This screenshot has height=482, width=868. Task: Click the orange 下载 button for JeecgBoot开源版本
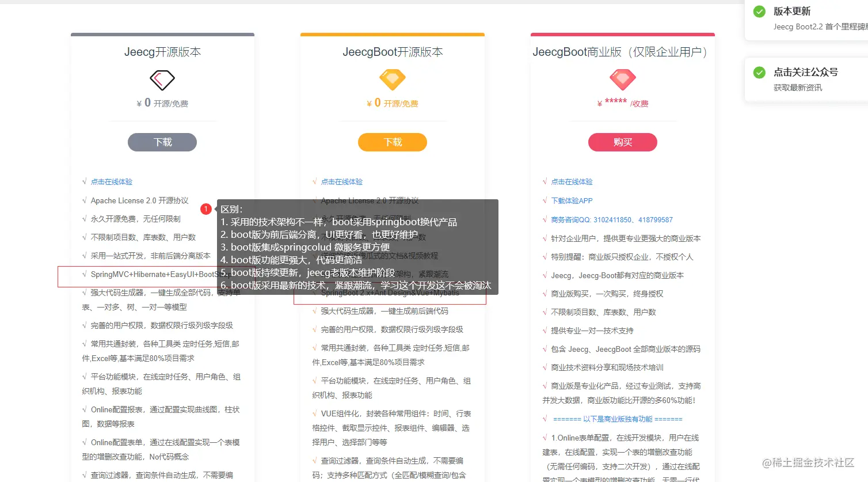point(393,142)
